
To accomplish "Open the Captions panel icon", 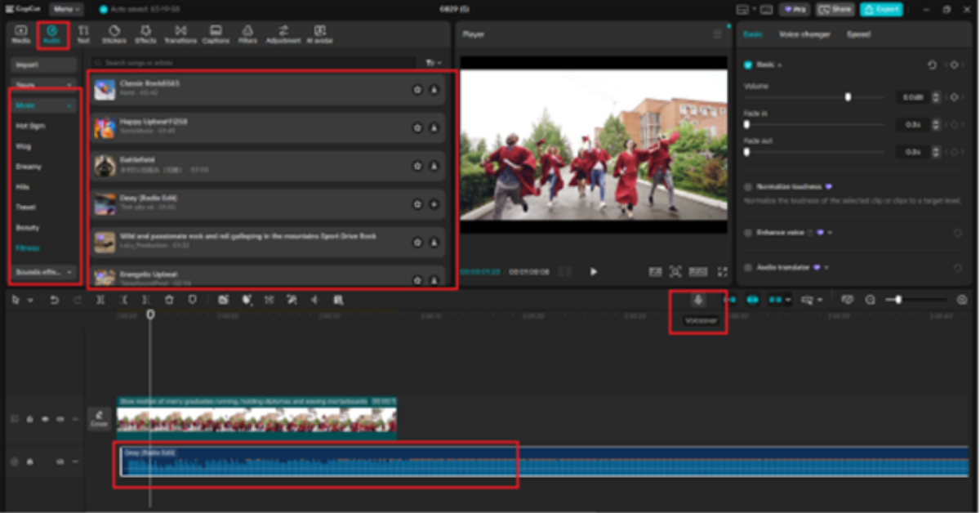I will pyautogui.click(x=216, y=34).
